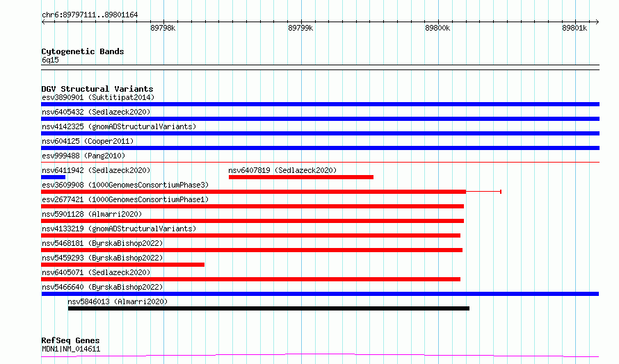Click the 89798k ruler tick label
The image size is (619, 364).
tap(163, 28)
